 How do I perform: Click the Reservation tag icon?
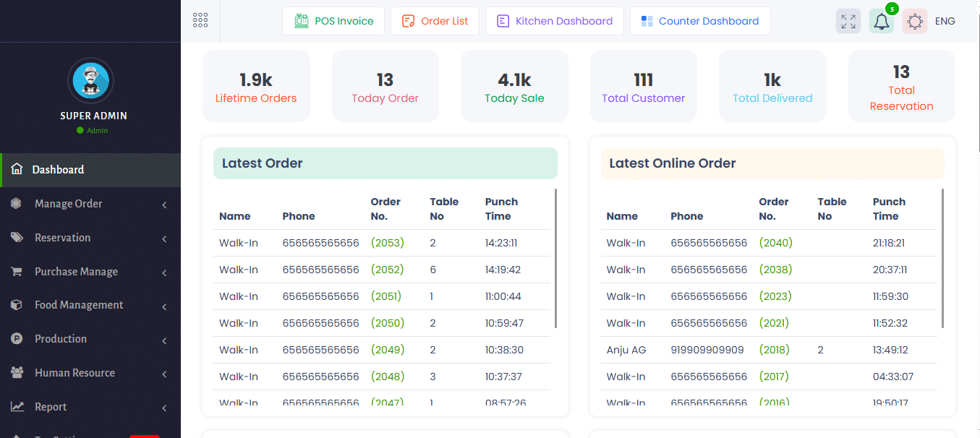pos(16,238)
